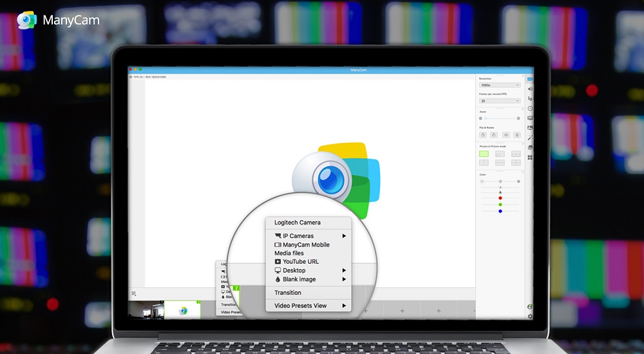Open the clock Time tab in sidebar
The width and height of the screenshot is (644, 354).
530,108
